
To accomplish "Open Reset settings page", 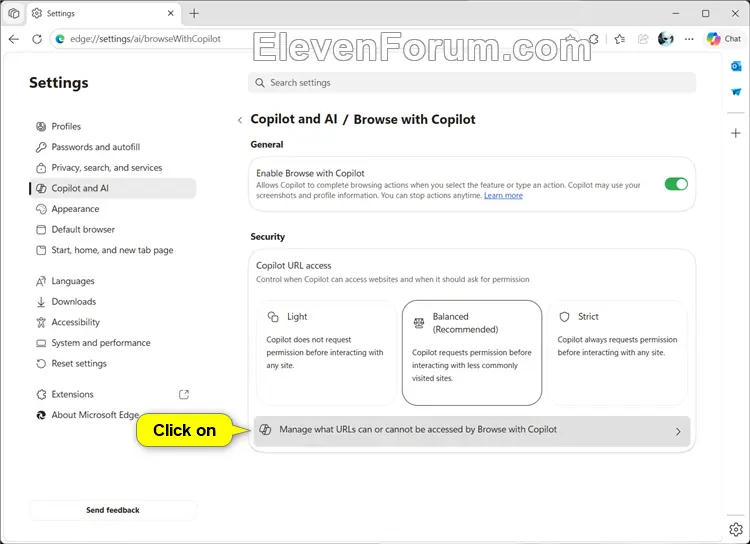I will (79, 363).
